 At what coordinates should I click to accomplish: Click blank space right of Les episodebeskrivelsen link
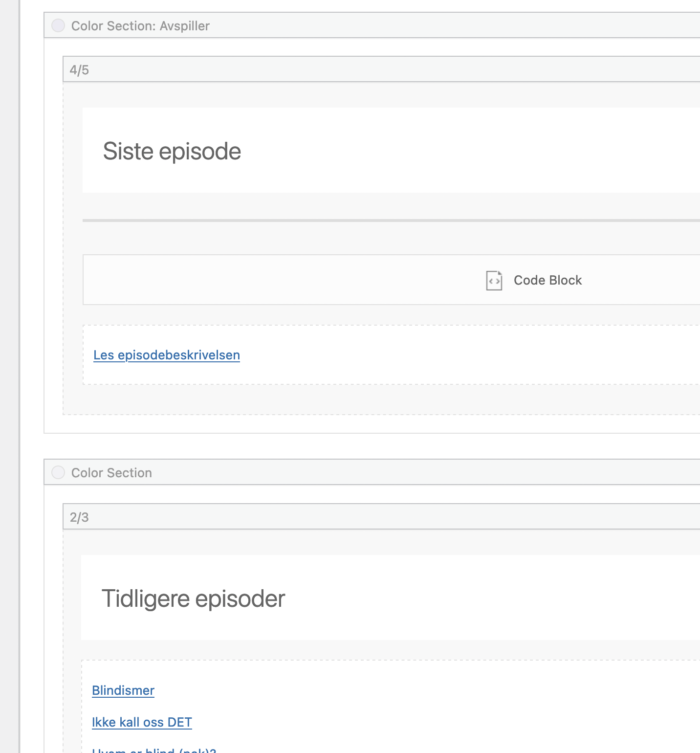pyautogui.click(x=440, y=355)
